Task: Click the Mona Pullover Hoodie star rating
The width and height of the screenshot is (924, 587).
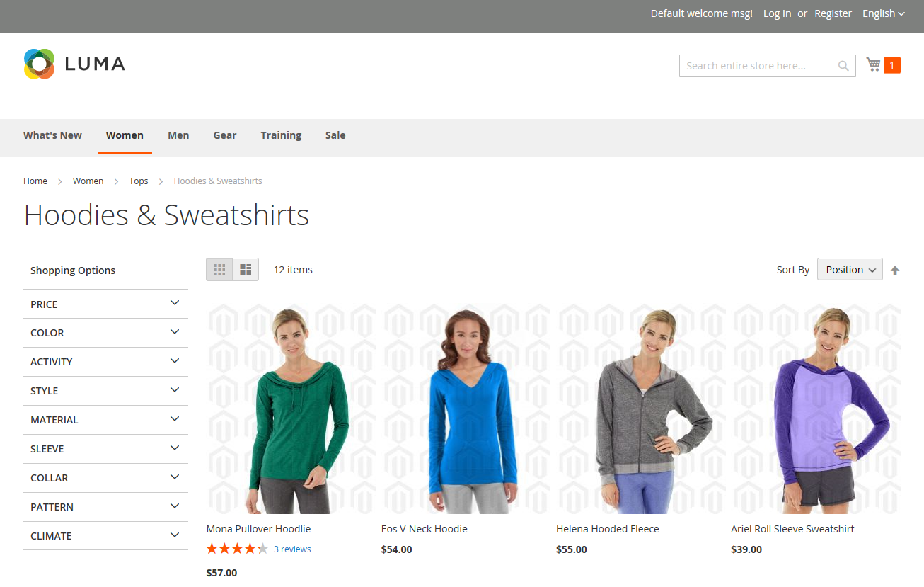Action: coord(237,549)
